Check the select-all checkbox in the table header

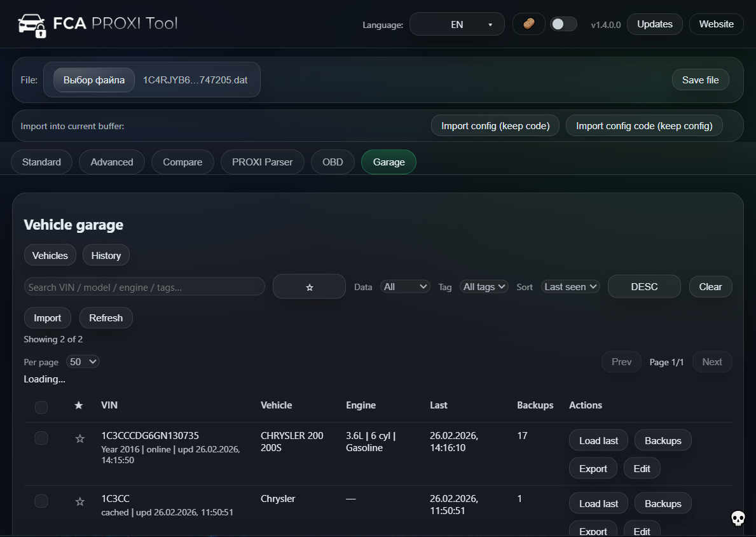41,407
